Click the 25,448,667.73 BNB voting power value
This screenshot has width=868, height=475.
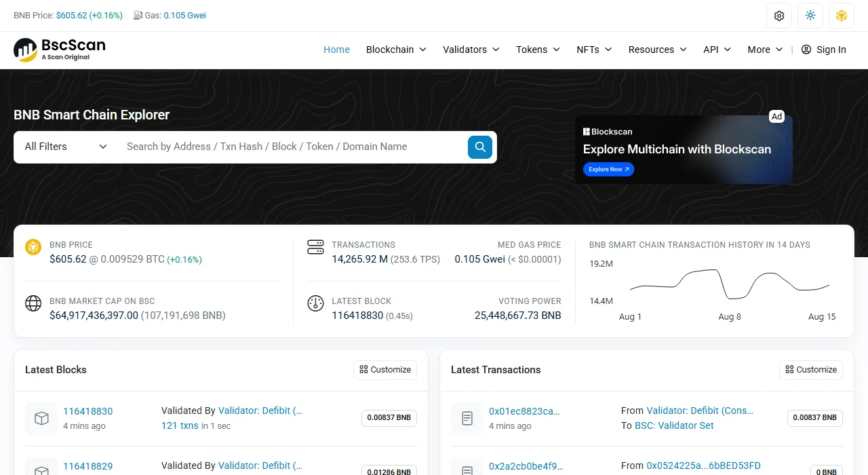click(518, 316)
